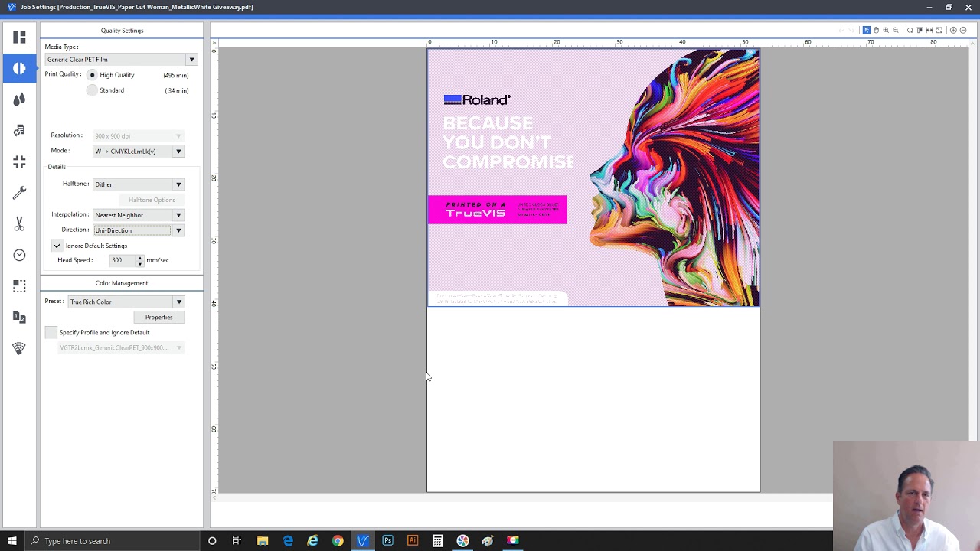
Task: Open the Halftone dropdown
Action: coord(138,184)
